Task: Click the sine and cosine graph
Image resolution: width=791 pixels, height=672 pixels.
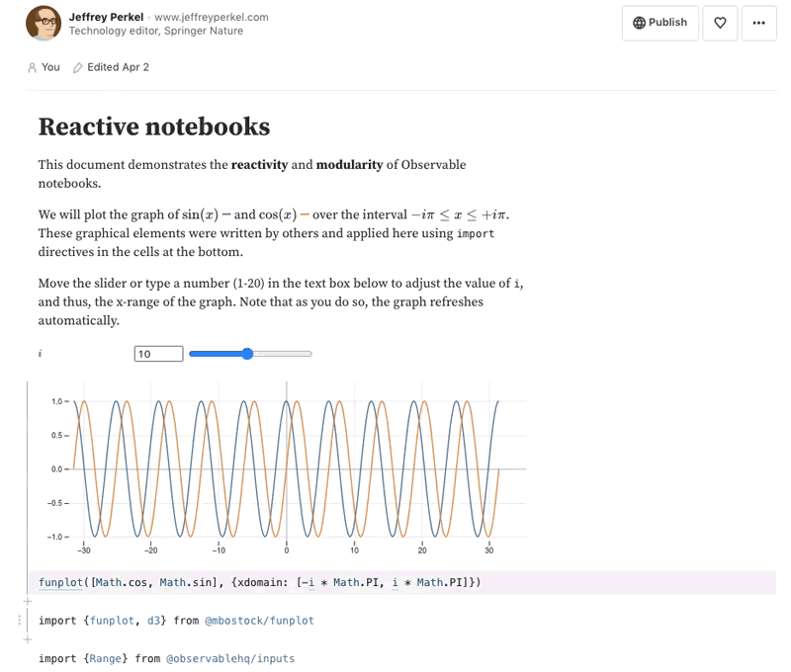Action: pyautogui.click(x=287, y=469)
